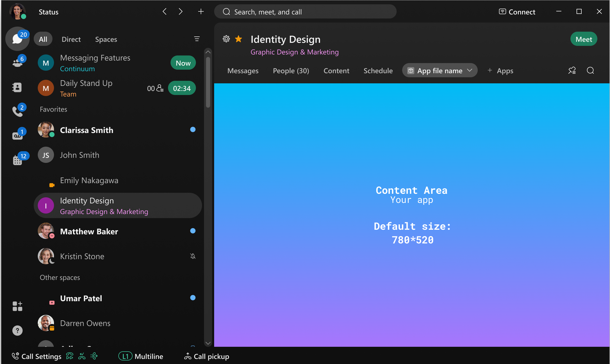This screenshot has width=610, height=364.
Task: Select the Messages tab in Identity Design
Action: click(243, 70)
